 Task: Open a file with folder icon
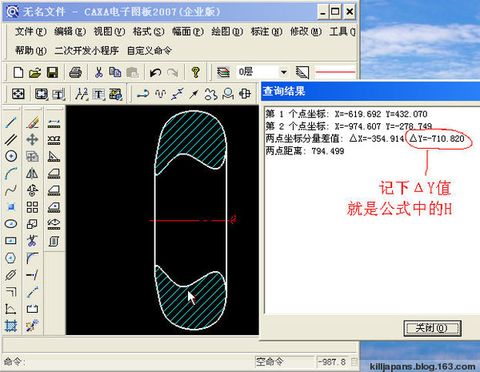tap(35, 72)
